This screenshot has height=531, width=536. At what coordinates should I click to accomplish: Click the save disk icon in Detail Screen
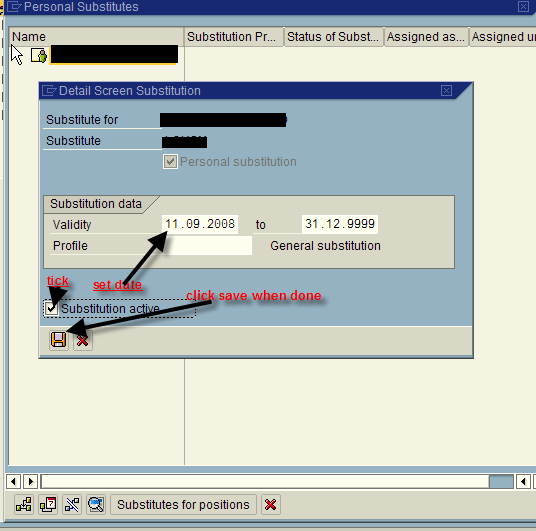[58, 340]
